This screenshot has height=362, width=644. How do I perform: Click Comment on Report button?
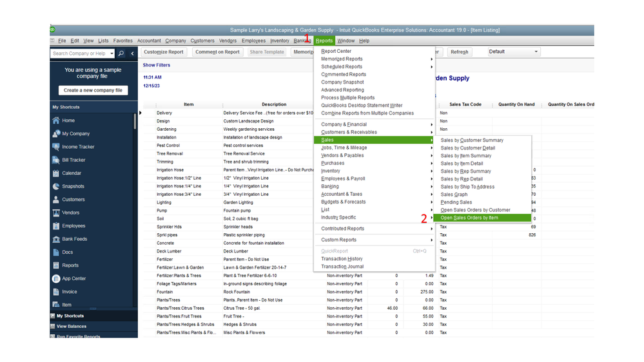[217, 52]
